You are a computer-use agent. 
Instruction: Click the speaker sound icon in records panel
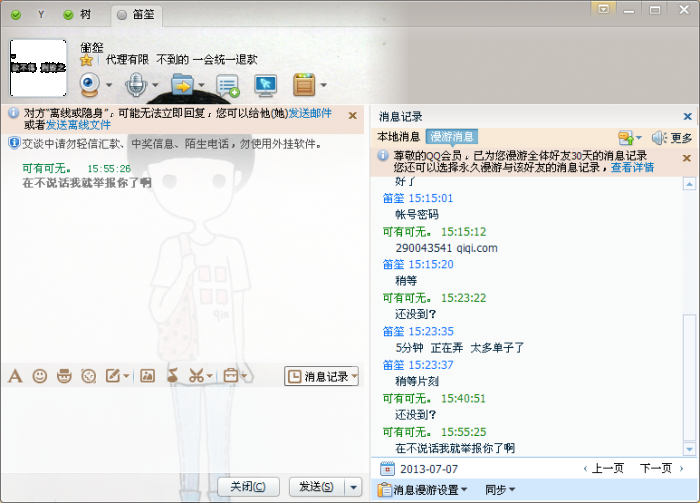[x=659, y=138]
